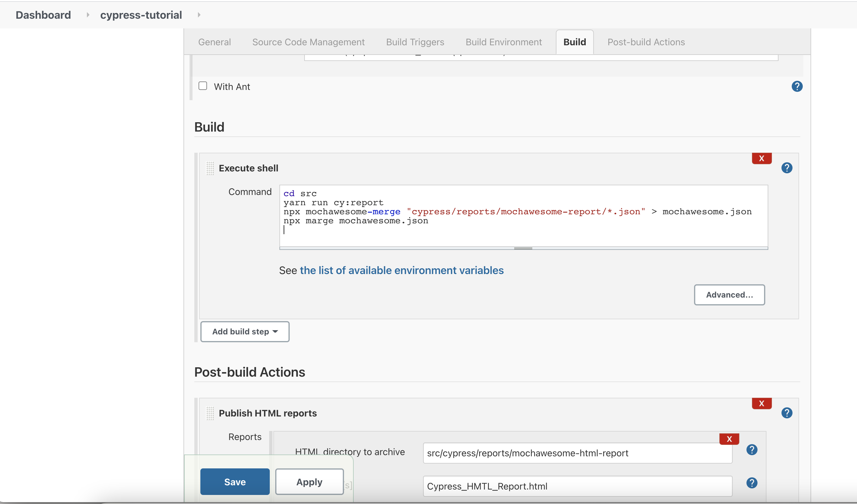Enable the With Ant checkbox
The height and width of the screenshot is (504, 857).
pos(203,86)
